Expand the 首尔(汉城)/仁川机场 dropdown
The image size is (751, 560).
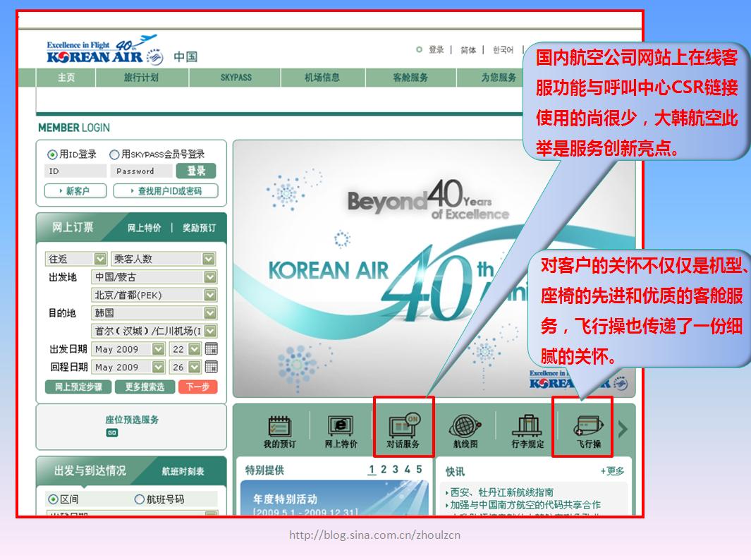pos(154,331)
